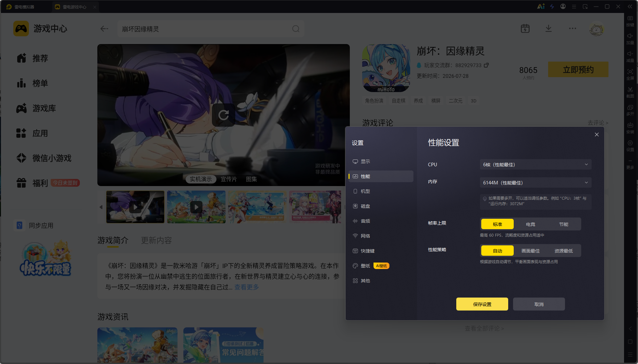Screen dimensions: 638x364
Task: Open 性能 settings section
Action: point(381,176)
